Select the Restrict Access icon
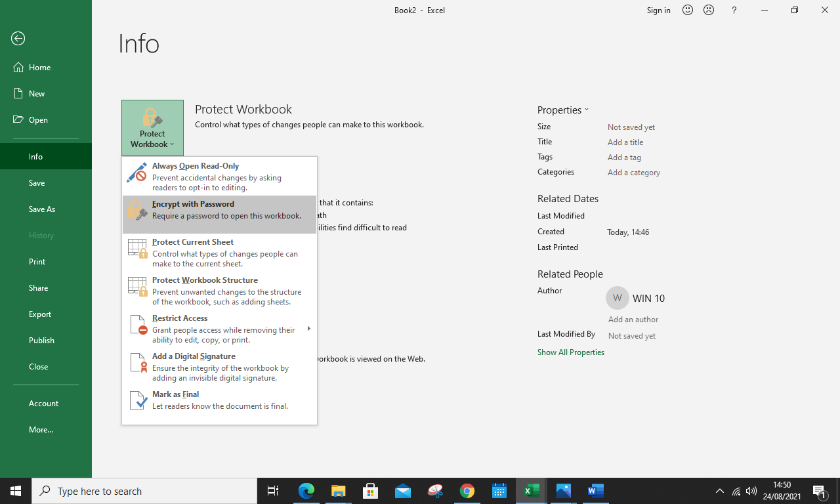Image resolution: width=840 pixels, height=504 pixels. coord(137,324)
